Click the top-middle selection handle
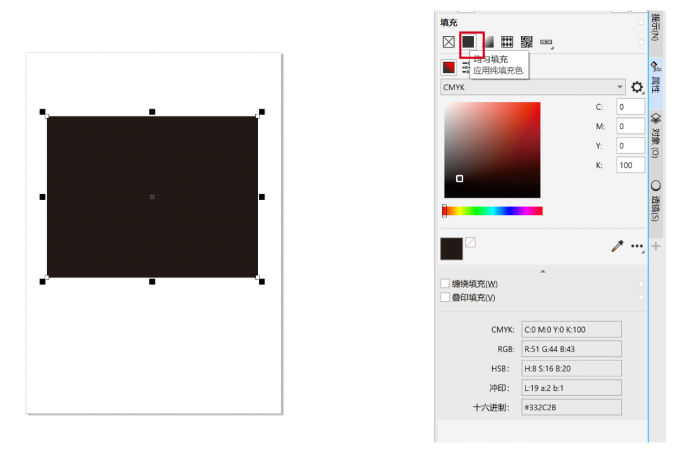The width and height of the screenshot is (680, 455). pyautogui.click(x=152, y=112)
